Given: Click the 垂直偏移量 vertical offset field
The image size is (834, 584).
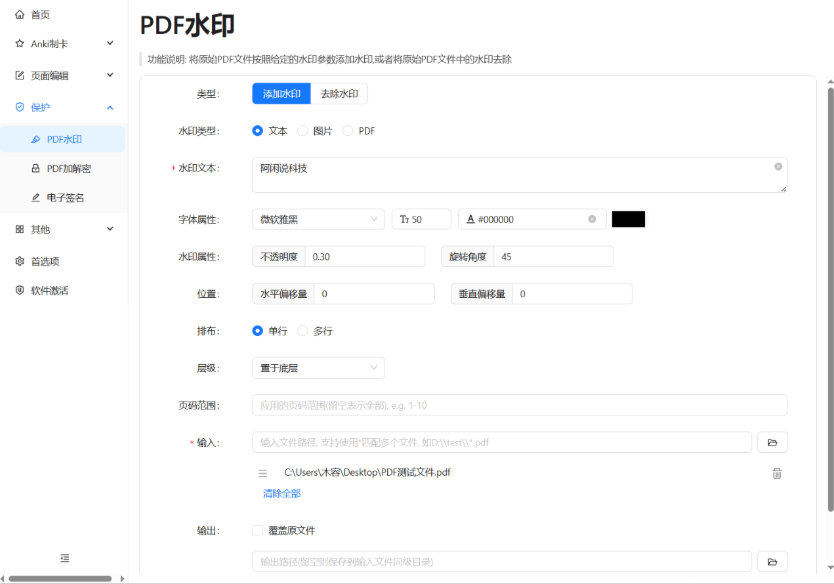Looking at the screenshot, I should (572, 294).
